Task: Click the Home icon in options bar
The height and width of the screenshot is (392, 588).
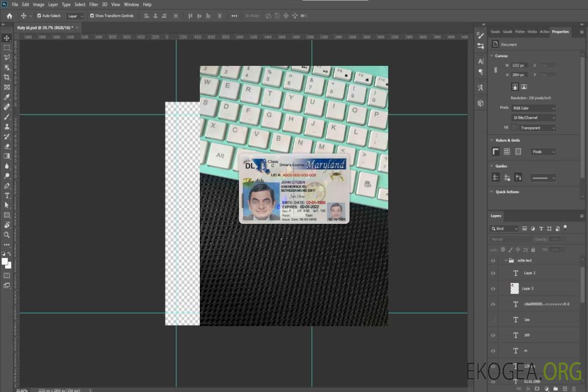Action: pos(9,16)
